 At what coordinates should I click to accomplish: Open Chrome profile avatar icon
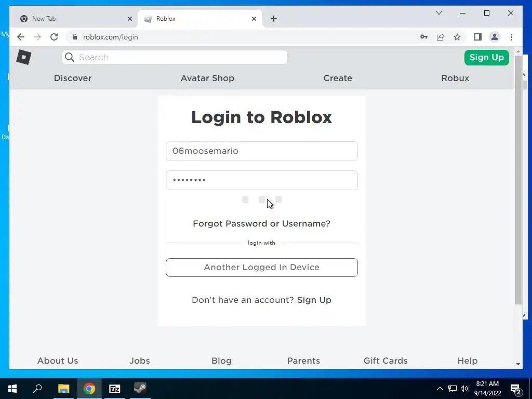(495, 37)
